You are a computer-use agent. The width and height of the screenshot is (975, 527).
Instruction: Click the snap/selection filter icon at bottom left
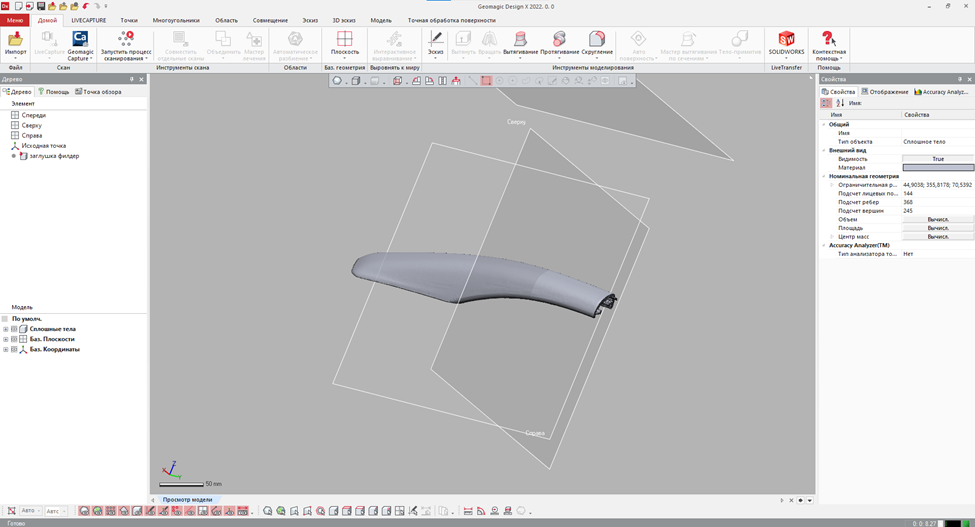click(11, 511)
